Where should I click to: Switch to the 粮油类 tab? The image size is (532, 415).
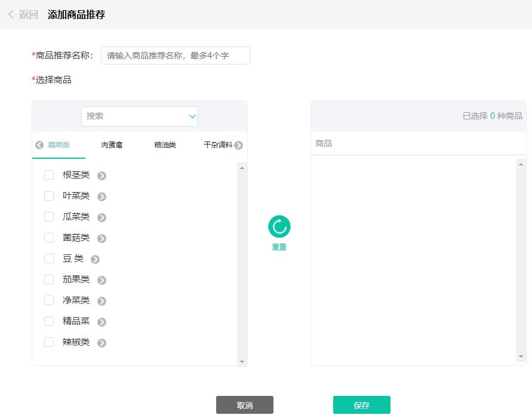coord(166,145)
